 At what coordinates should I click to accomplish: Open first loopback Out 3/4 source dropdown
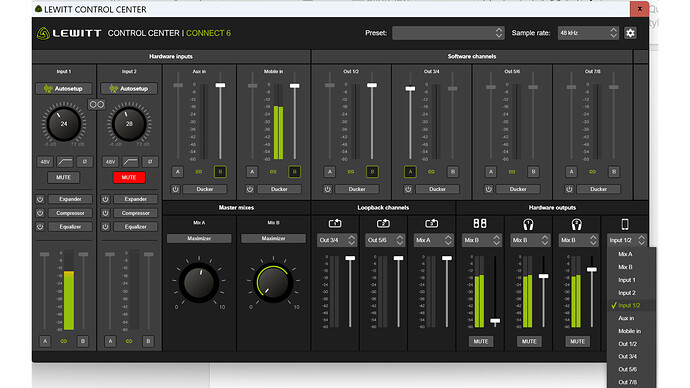pos(337,240)
